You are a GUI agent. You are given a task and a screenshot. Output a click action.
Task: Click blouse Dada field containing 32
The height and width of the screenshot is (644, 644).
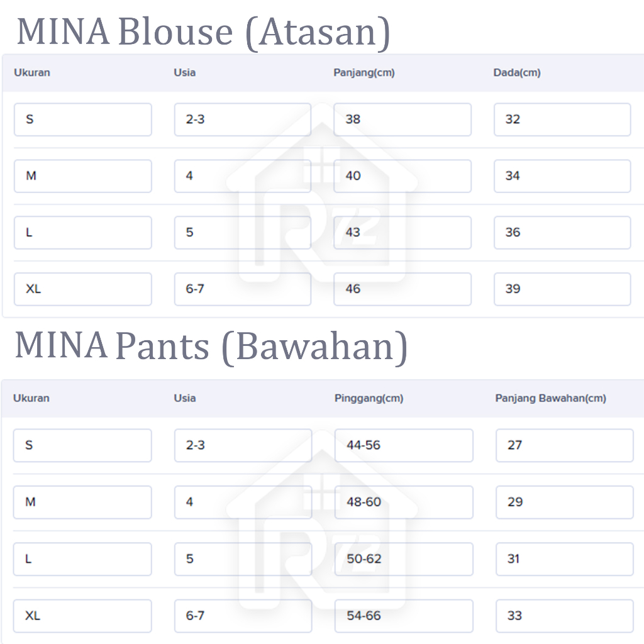[x=562, y=119]
